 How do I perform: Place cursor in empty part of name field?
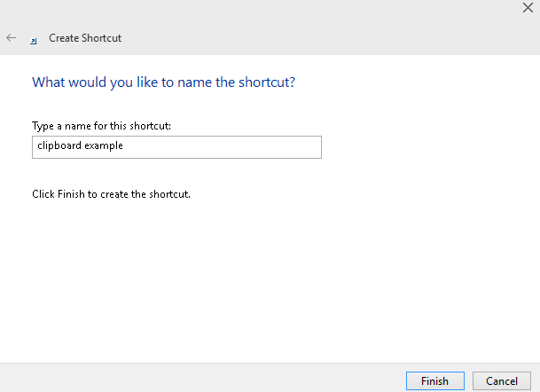click(231, 147)
